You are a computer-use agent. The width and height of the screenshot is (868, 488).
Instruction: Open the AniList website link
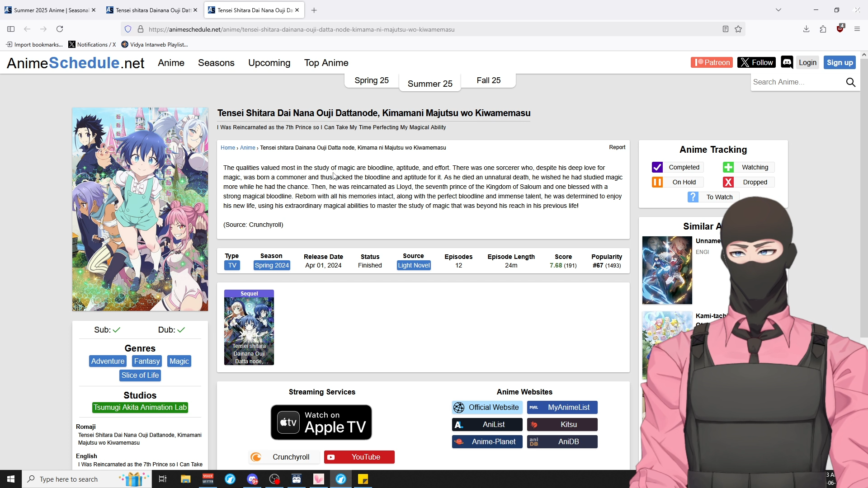pos(487,425)
